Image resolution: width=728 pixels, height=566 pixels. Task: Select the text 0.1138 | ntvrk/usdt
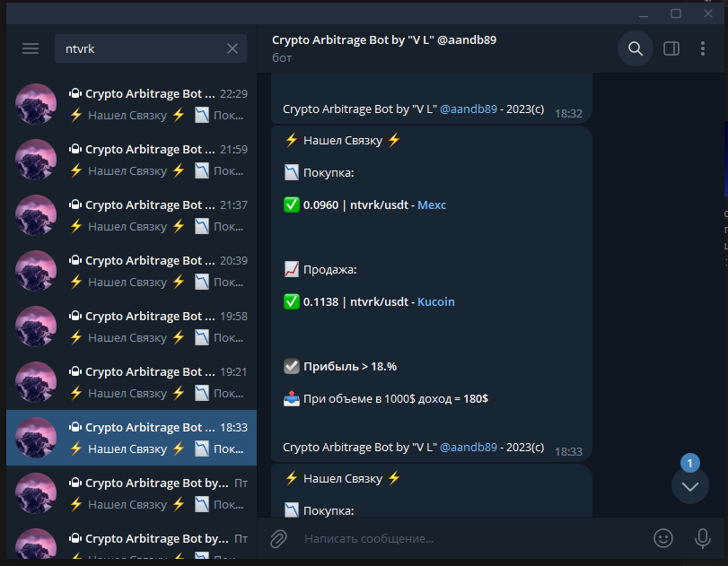tap(355, 302)
